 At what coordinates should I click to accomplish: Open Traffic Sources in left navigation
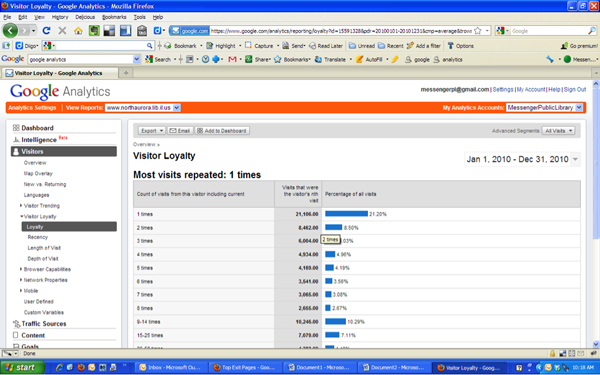point(44,324)
